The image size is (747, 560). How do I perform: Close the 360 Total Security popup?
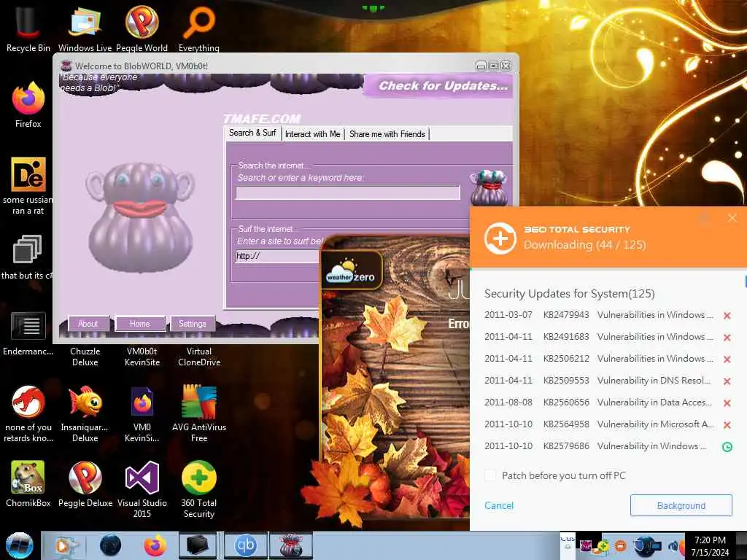[x=732, y=218]
